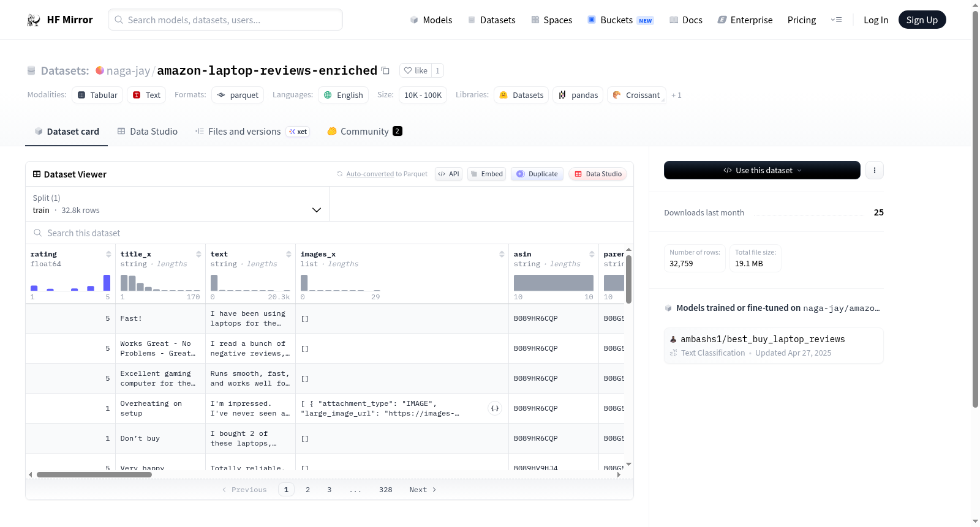This screenshot has height=527, width=980.
Task: Follow the Auto-converted link
Action: [370, 174]
